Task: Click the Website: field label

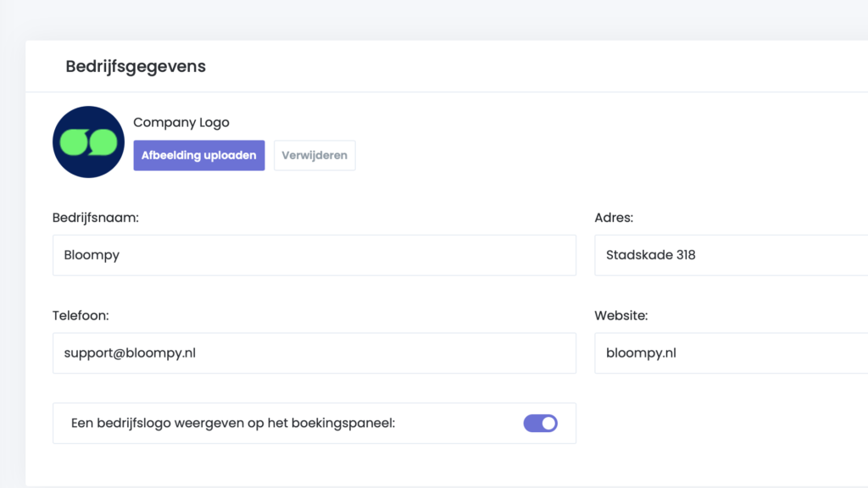Action: (x=621, y=315)
